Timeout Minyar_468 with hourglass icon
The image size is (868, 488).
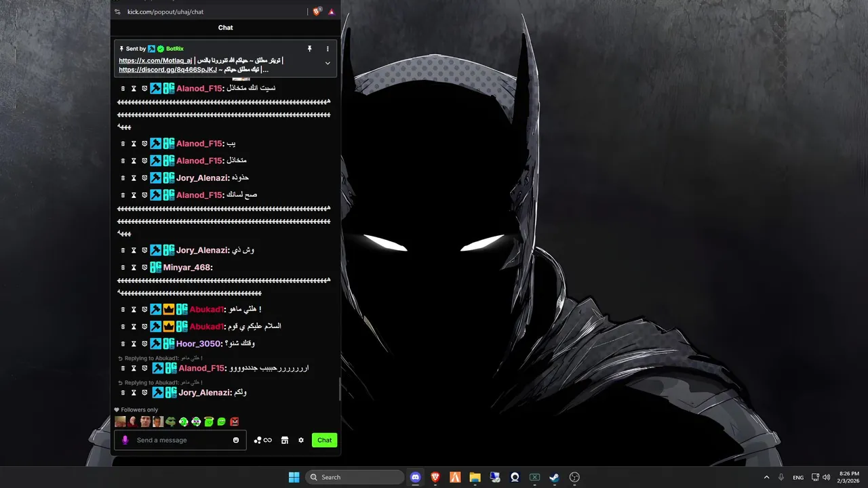(x=134, y=268)
